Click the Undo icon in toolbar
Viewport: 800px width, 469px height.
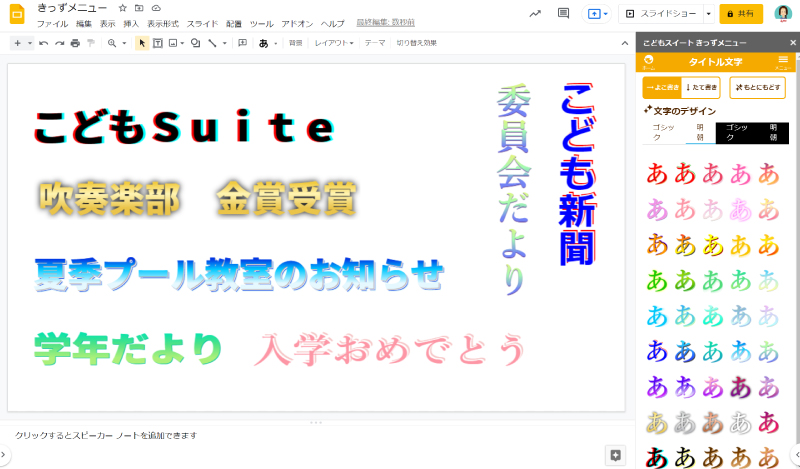(43, 43)
